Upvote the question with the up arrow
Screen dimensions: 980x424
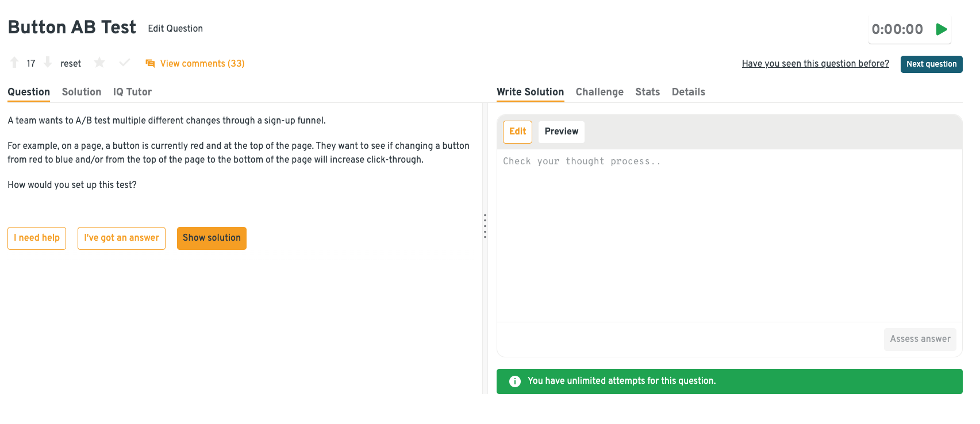pyautogui.click(x=14, y=63)
